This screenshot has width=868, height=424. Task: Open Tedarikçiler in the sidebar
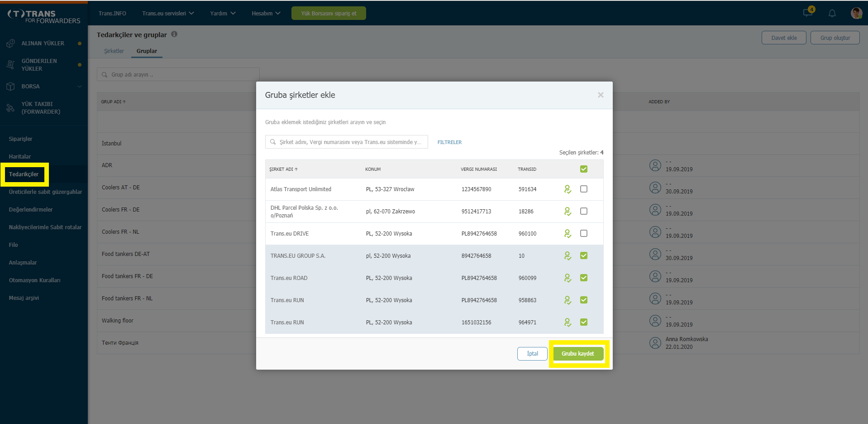tap(24, 174)
